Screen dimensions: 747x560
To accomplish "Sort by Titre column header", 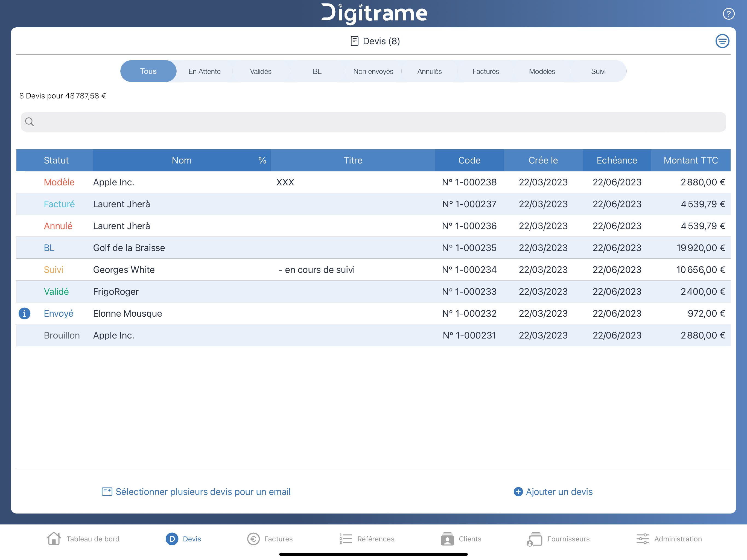I will coord(353,160).
